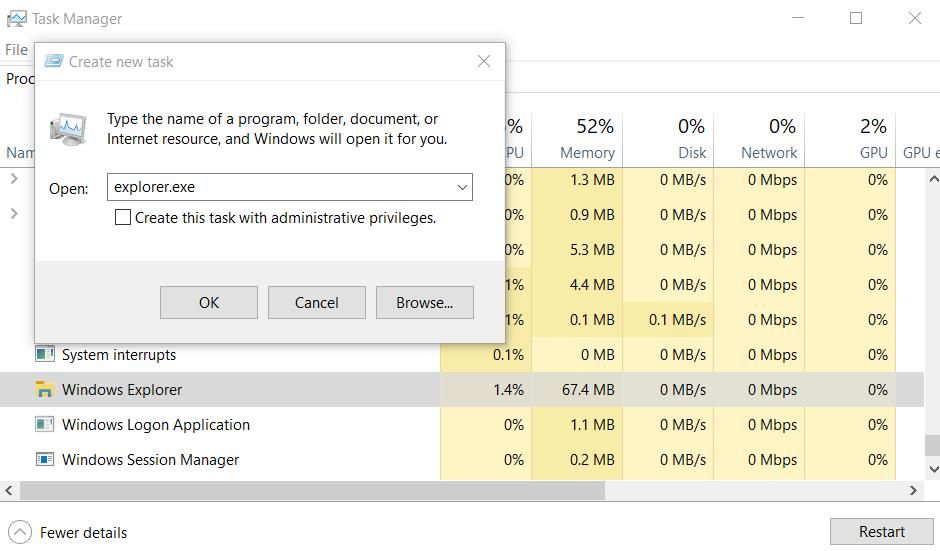Sort processes by Network column

[x=759, y=139]
